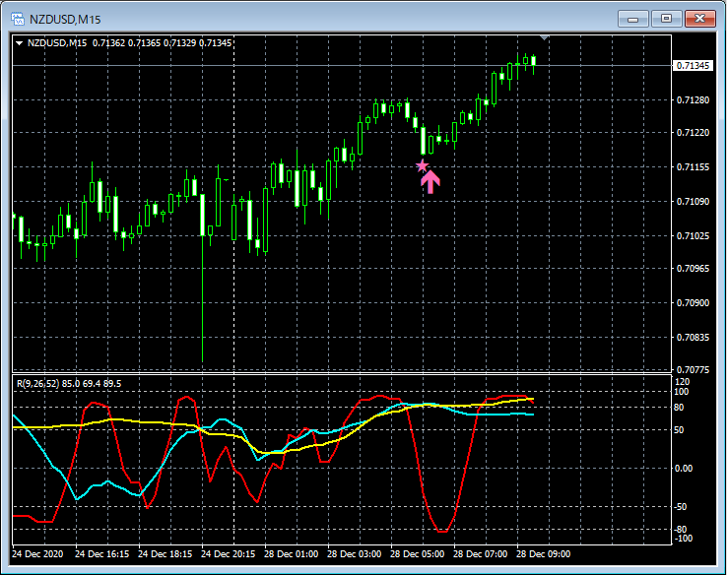Click the 24 Dec 2020 date label
This screenshot has width=728, height=575.
39,553
